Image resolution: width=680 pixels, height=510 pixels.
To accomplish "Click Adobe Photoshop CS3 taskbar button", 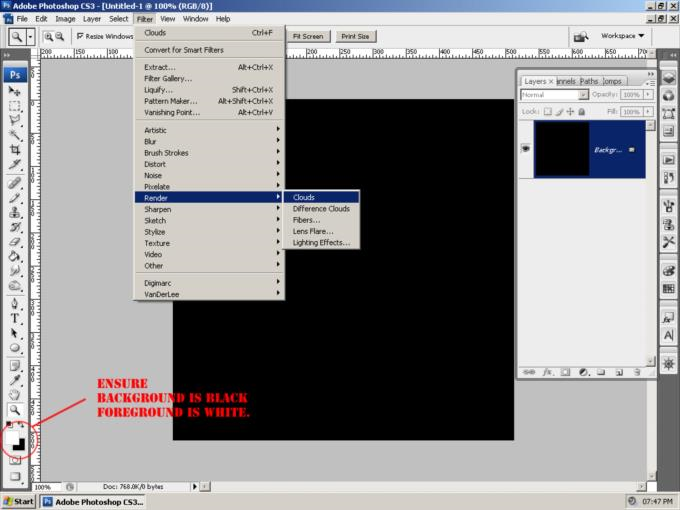I will (x=93, y=502).
